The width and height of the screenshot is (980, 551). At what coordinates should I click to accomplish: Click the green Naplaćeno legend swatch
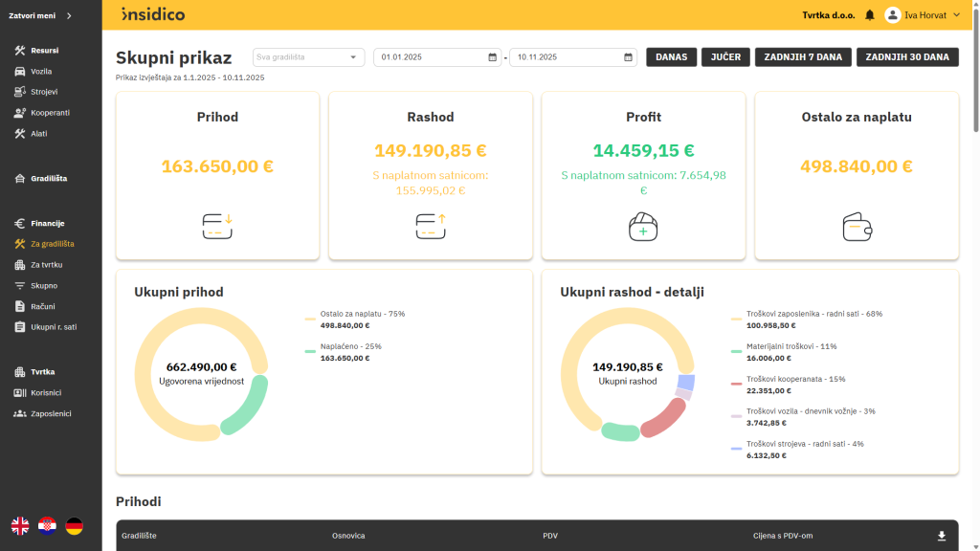point(310,352)
